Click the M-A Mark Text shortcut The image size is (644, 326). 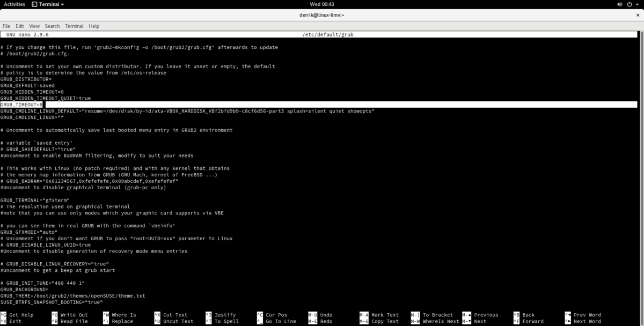(379, 315)
